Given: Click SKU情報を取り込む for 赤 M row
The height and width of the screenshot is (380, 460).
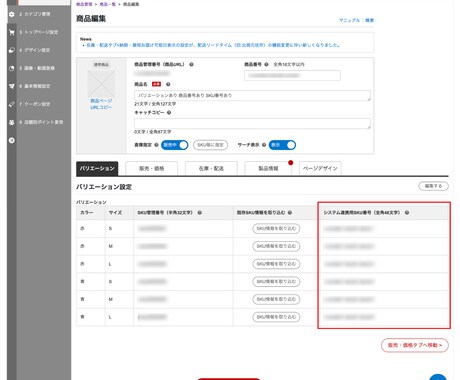Looking at the screenshot, I should (x=276, y=246).
